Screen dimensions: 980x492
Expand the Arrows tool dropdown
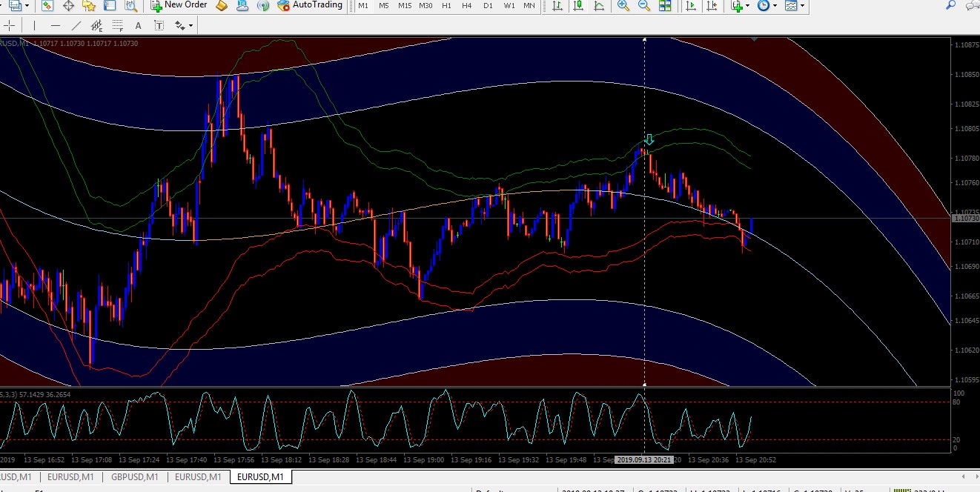point(191,25)
